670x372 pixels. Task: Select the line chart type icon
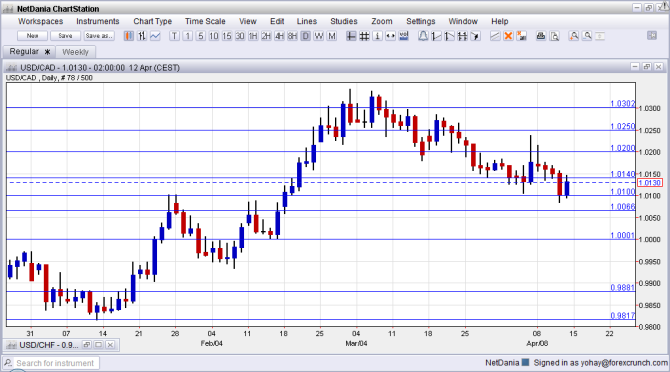[x=155, y=36]
